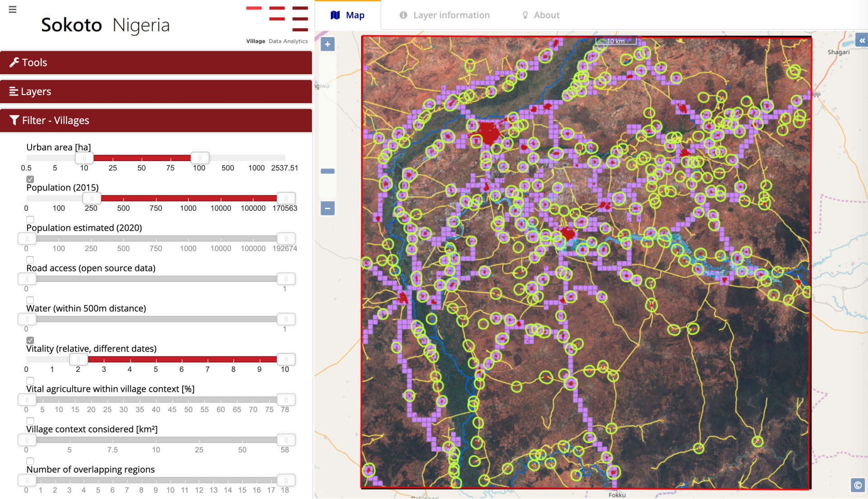Zoom in the map with plus button

(x=328, y=44)
